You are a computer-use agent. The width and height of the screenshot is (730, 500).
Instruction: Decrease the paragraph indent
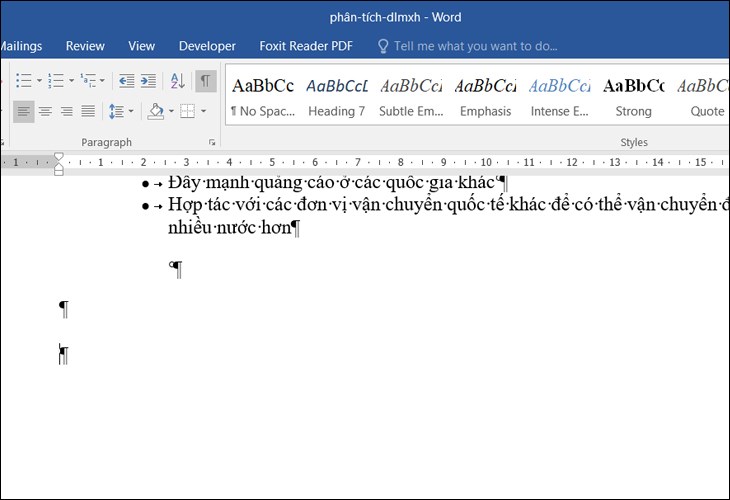(x=126, y=81)
